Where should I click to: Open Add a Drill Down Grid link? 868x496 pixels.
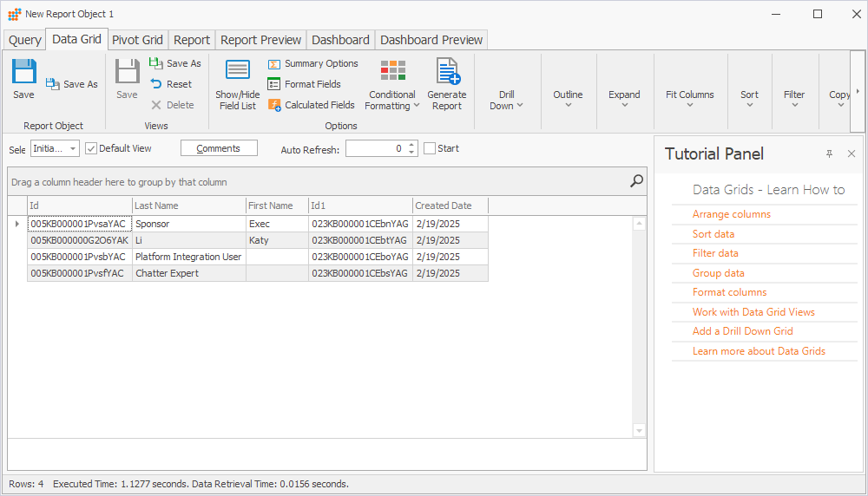tap(742, 330)
